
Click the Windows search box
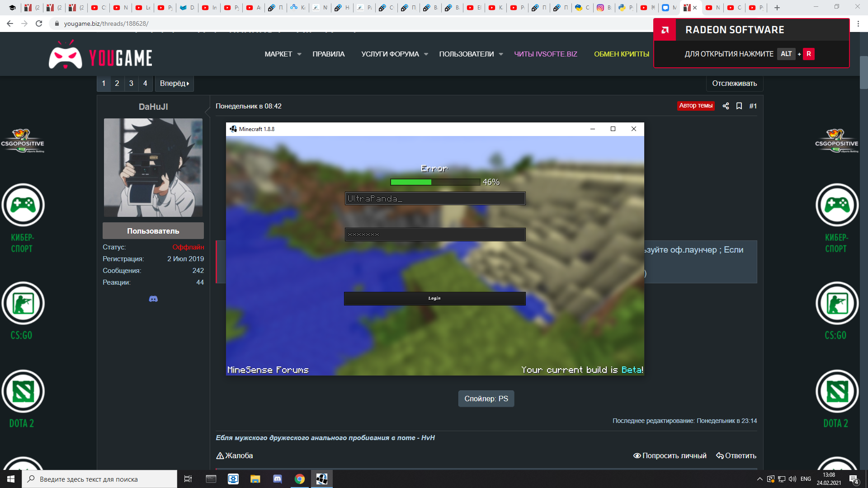(x=99, y=479)
